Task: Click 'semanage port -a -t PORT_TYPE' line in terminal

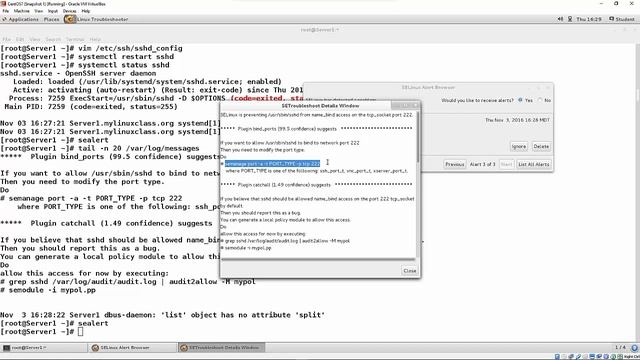Action: coord(91,198)
